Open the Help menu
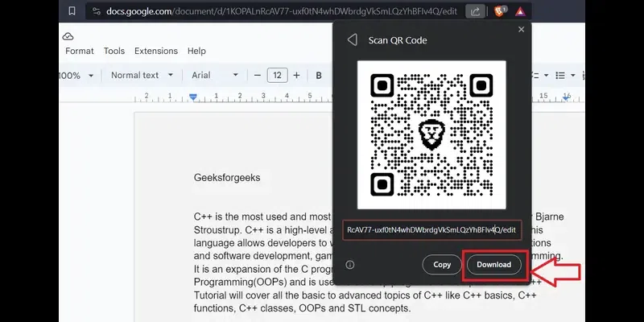The image size is (644, 322). pyautogui.click(x=196, y=51)
